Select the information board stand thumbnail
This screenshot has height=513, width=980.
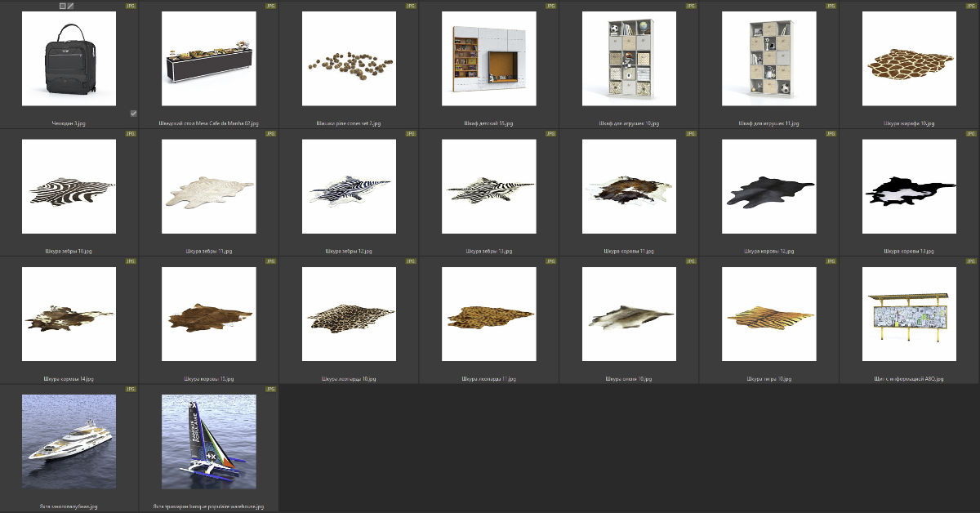(909, 314)
